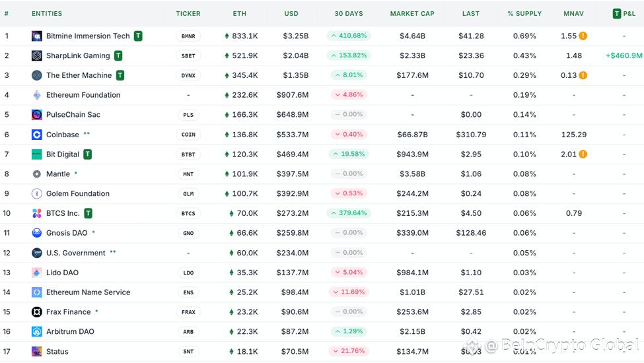Click The Ether Machine logo icon
Viewport: 644px width, 363px height.
(x=36, y=75)
